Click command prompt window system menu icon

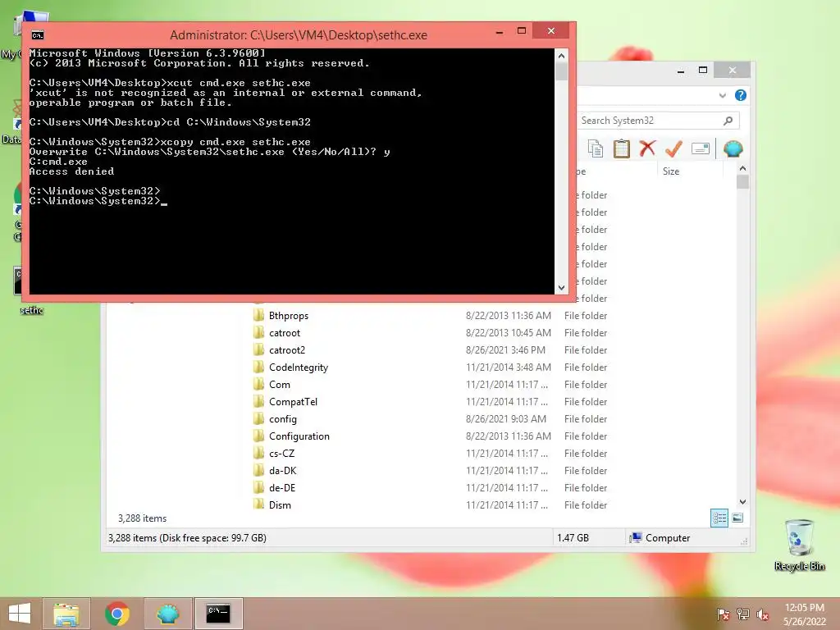[x=38, y=35]
